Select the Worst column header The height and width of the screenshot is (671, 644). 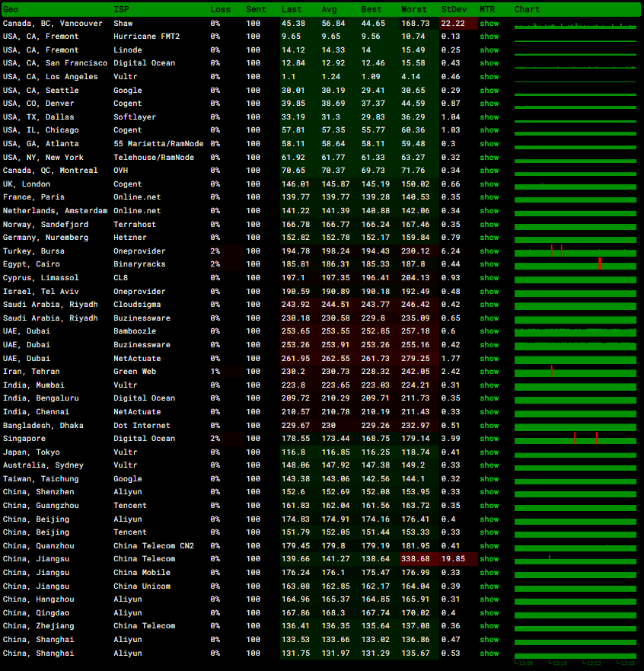click(x=413, y=9)
